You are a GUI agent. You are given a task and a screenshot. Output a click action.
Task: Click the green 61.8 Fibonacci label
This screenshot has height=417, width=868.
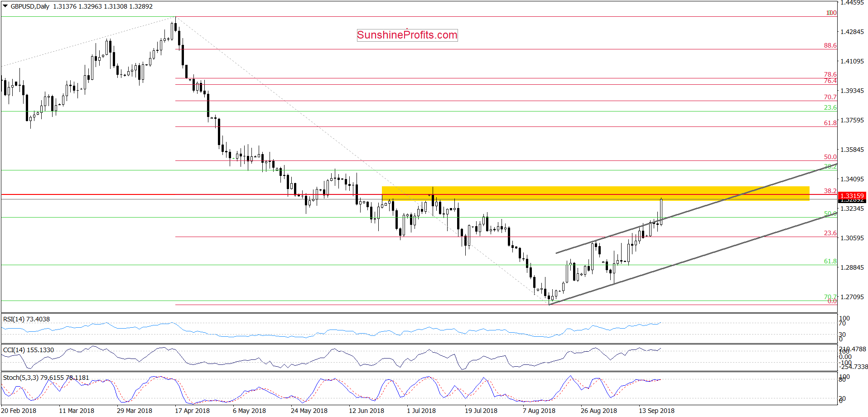point(830,261)
